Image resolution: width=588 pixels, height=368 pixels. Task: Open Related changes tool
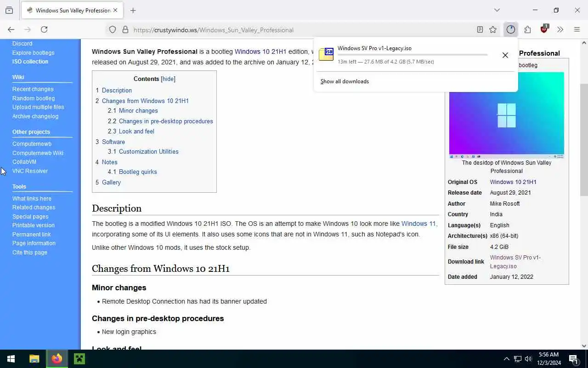34,207
